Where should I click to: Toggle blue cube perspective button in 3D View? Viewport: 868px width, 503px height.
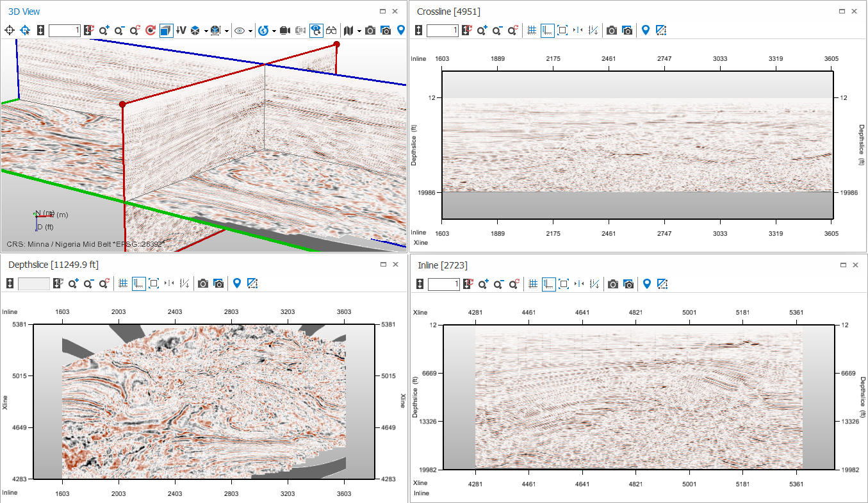[166, 30]
